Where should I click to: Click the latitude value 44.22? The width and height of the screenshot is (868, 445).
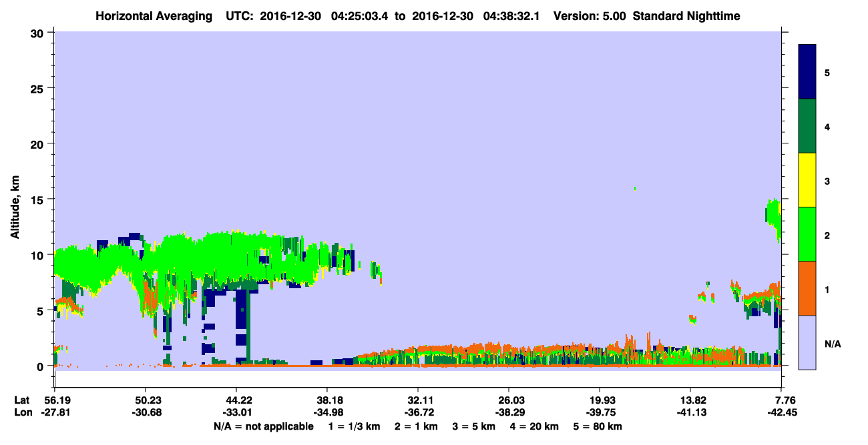point(236,400)
